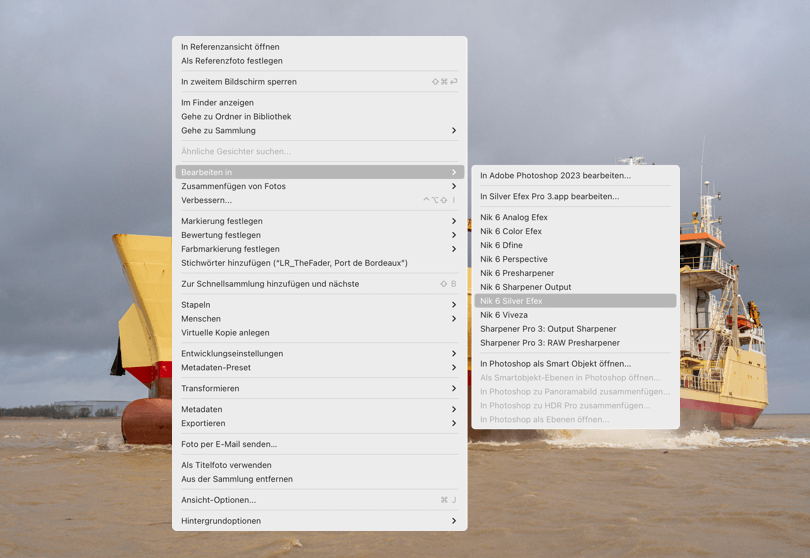Choose 'Nik 6 Analog Efex'
Screen dimensions: 810x558
575,217
